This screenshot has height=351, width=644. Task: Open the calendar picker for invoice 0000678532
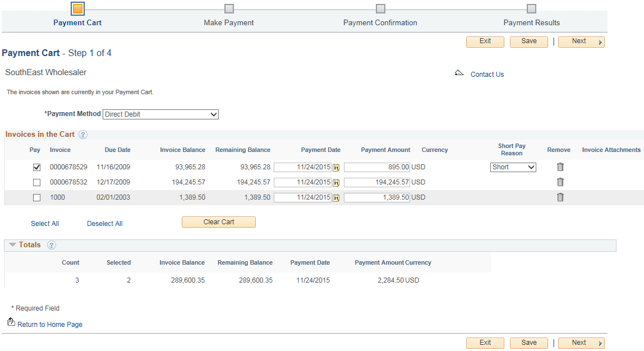[x=337, y=182]
